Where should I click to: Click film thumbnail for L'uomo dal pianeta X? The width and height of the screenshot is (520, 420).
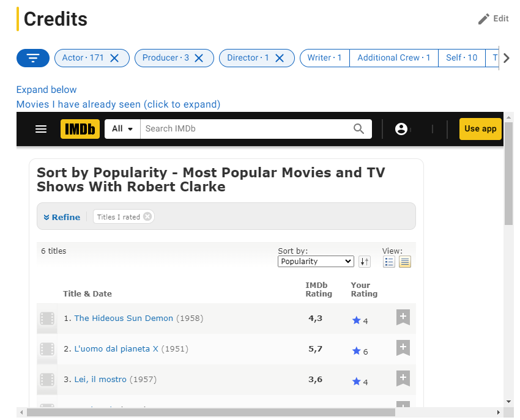click(x=47, y=349)
